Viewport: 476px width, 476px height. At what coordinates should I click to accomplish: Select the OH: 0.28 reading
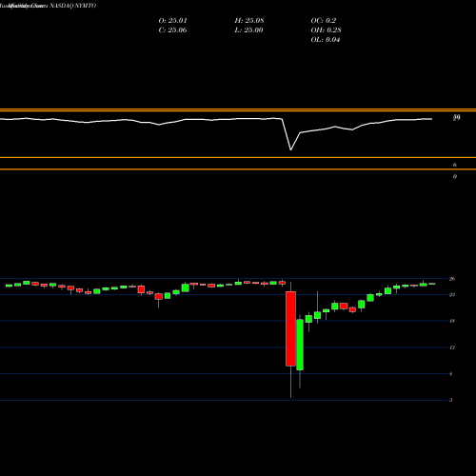pos(326,30)
